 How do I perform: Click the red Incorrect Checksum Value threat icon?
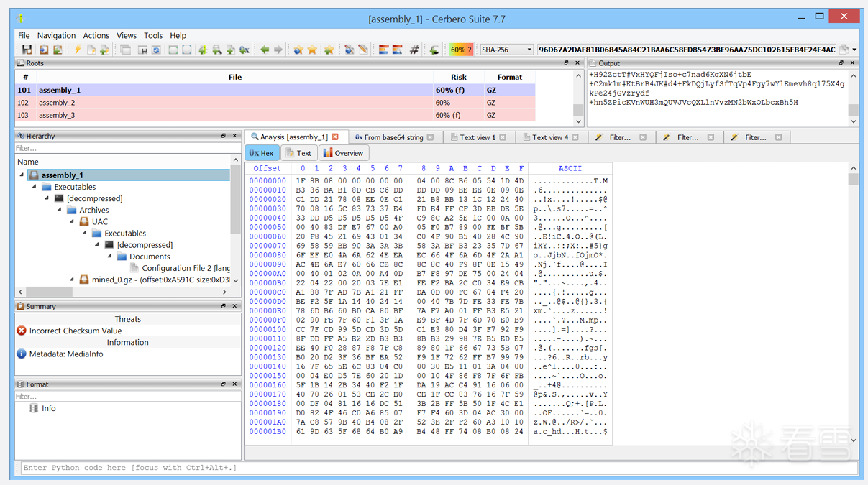[22, 331]
